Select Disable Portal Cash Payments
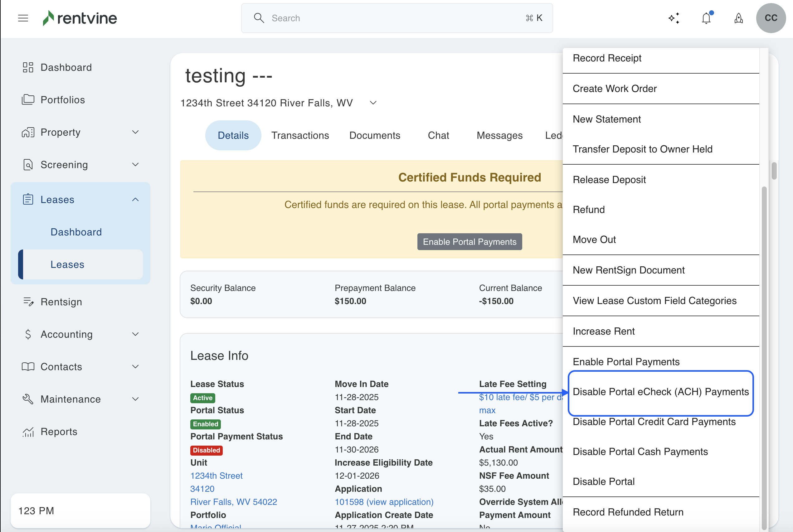The width and height of the screenshot is (793, 532). pos(640,451)
